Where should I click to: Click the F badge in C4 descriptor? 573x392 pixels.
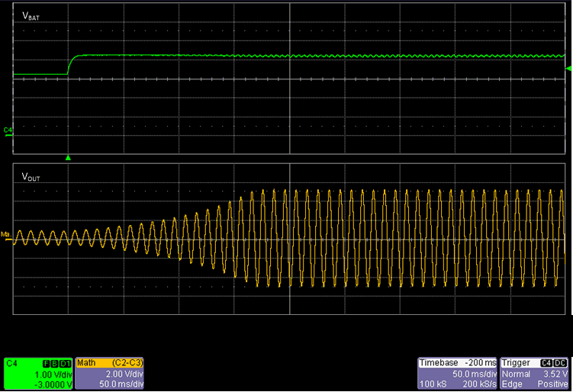coord(47,364)
